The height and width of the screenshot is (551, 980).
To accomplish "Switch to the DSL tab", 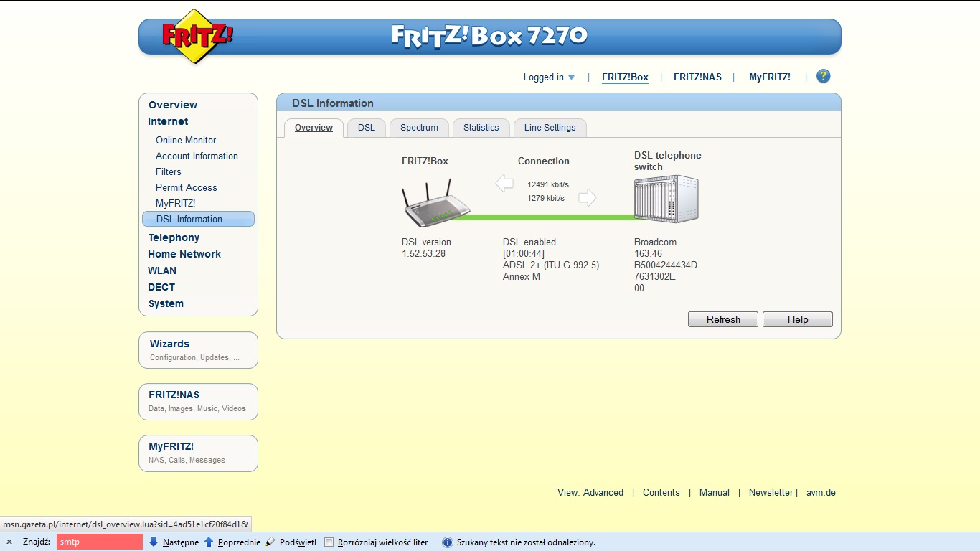I will coord(367,128).
